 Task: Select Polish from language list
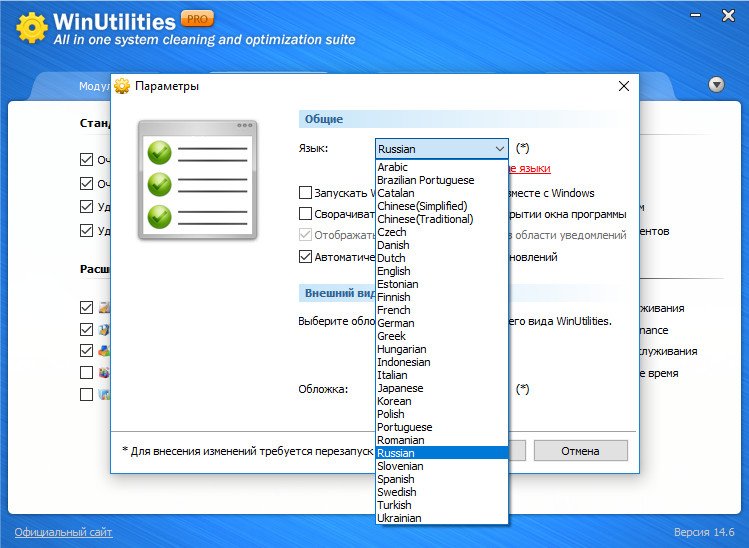tap(442, 414)
